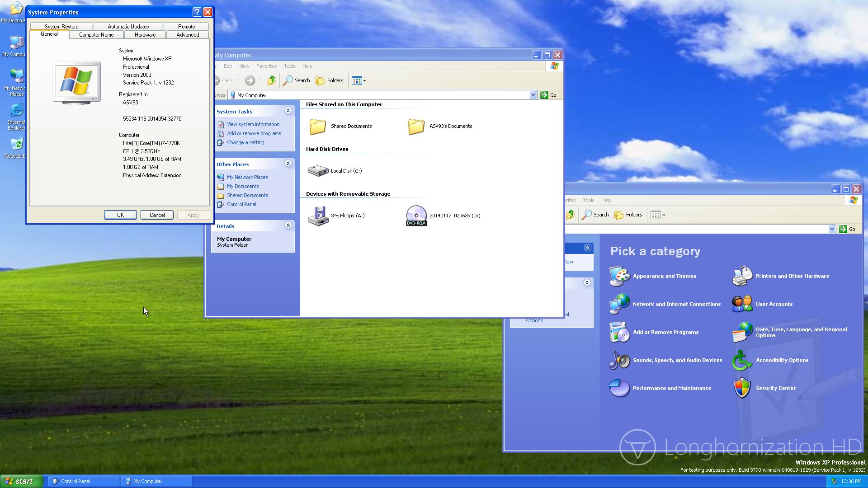This screenshot has width=868, height=488.
Task: Open the User Accounts category icon
Action: coord(742,304)
